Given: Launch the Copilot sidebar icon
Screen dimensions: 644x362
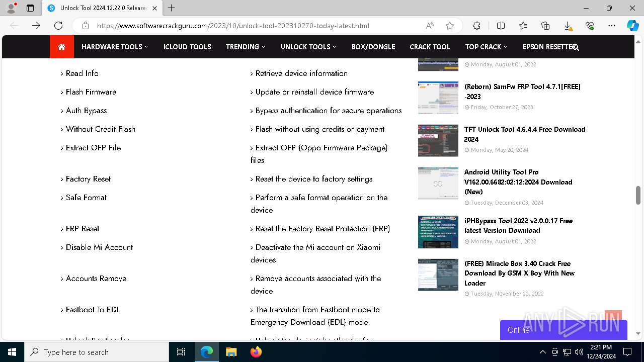Looking at the screenshot, I should point(633,26).
